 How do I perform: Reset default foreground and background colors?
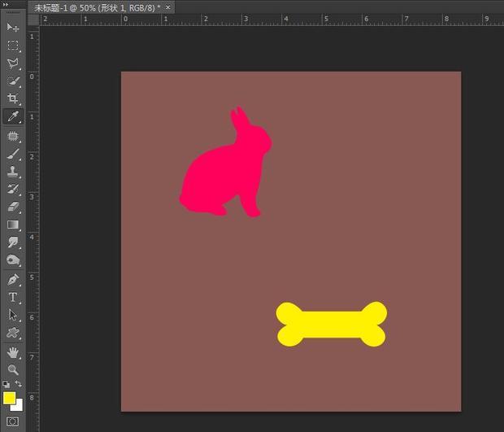pos(7,384)
